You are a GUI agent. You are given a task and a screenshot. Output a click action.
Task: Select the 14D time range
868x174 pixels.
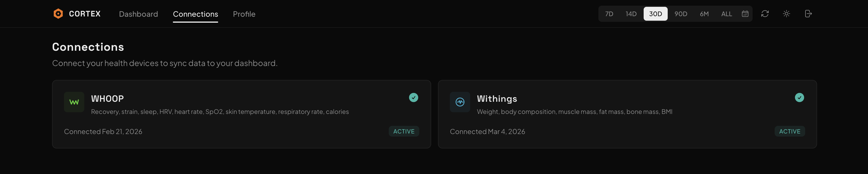tap(631, 14)
